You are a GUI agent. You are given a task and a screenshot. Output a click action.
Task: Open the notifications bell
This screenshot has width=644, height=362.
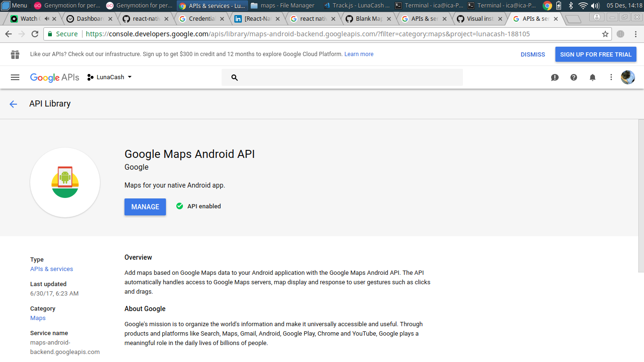(593, 77)
